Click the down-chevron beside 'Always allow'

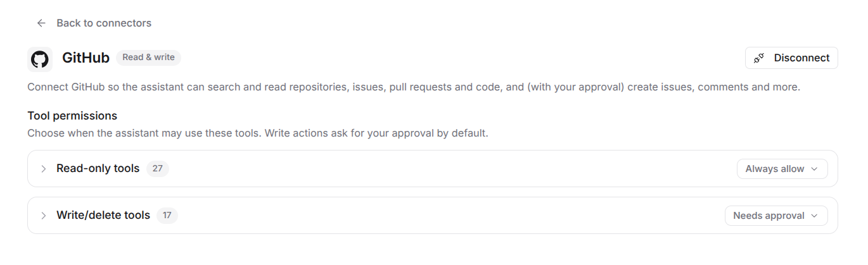click(x=814, y=169)
